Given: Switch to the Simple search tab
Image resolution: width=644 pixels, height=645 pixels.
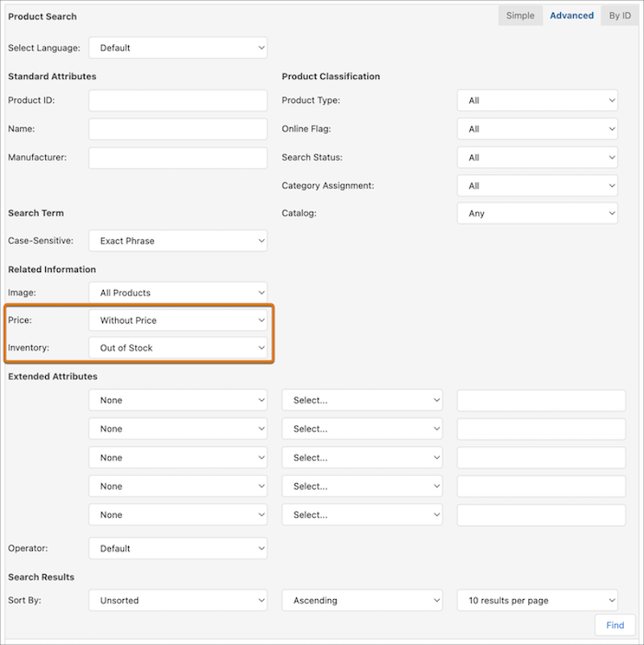Looking at the screenshot, I should click(x=520, y=15).
